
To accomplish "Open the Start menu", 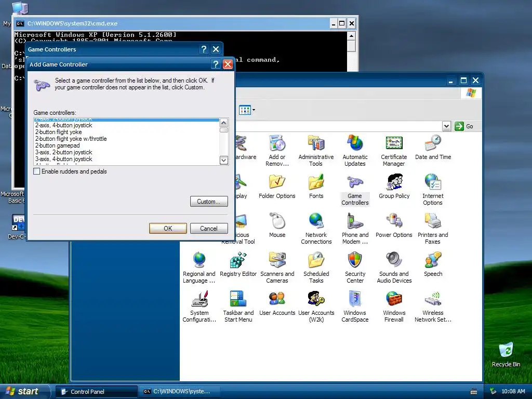I will (x=25, y=391).
